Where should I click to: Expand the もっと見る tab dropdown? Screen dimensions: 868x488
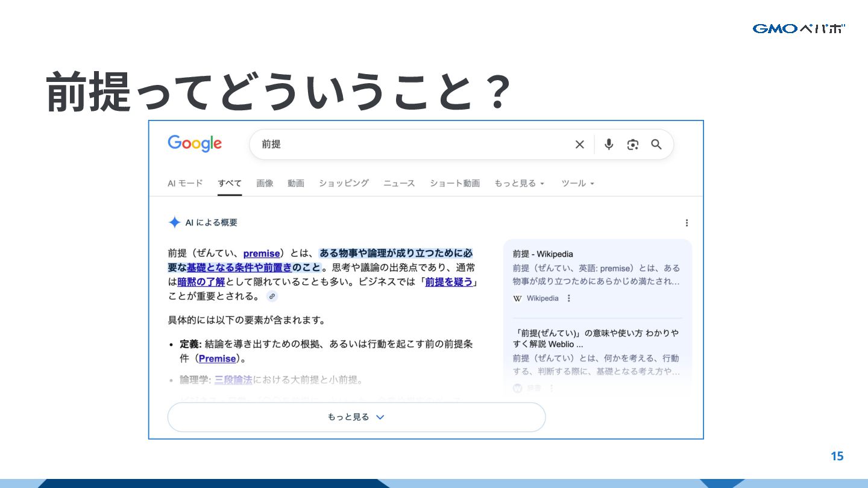pos(519,183)
